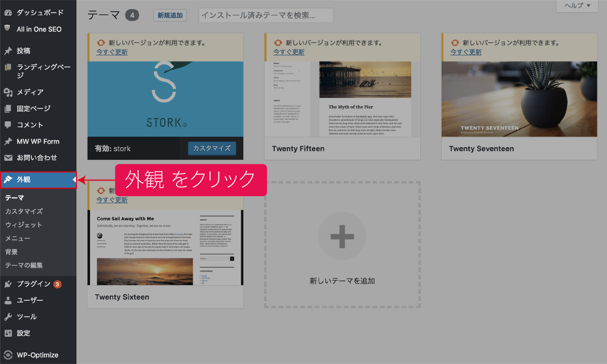Click the Dashboard gauge icon
Image resolution: width=607 pixels, height=364 pixels.
tap(8, 12)
